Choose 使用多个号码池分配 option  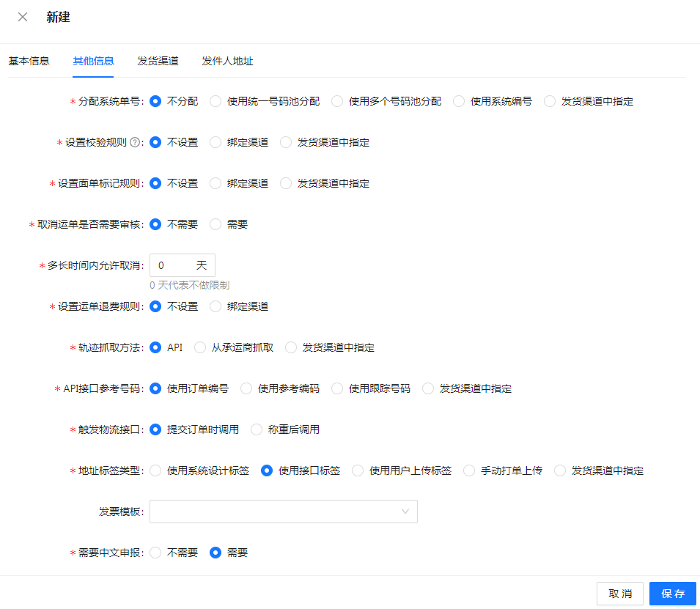337,101
